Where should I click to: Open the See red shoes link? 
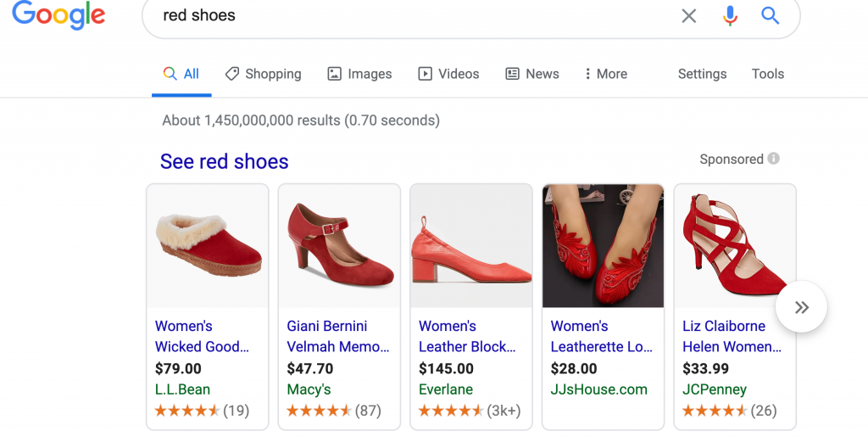[224, 161]
